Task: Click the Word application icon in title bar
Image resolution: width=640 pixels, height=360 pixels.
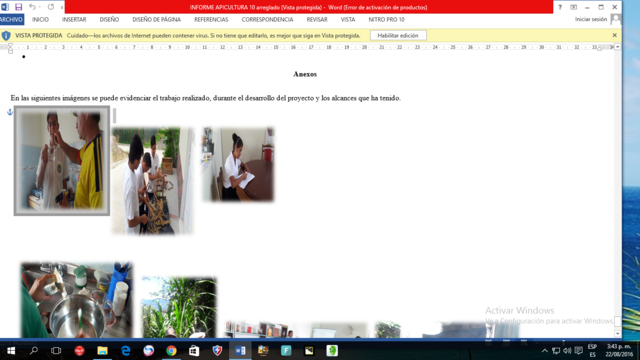Action: (5, 7)
